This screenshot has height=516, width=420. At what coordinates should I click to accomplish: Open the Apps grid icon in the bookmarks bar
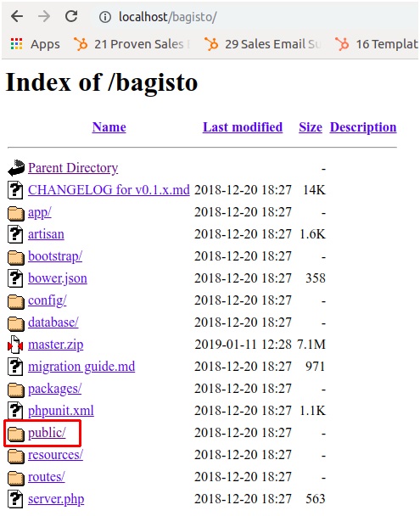[16, 44]
